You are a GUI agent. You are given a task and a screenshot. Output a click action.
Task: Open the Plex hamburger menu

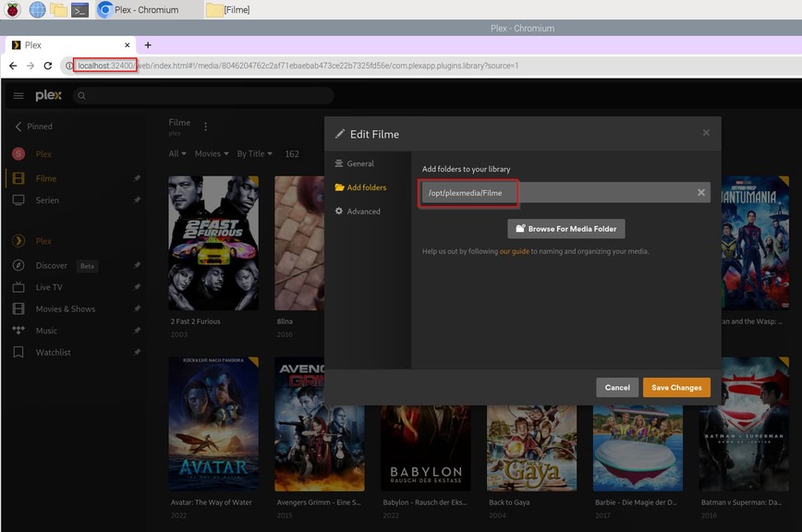coord(18,96)
